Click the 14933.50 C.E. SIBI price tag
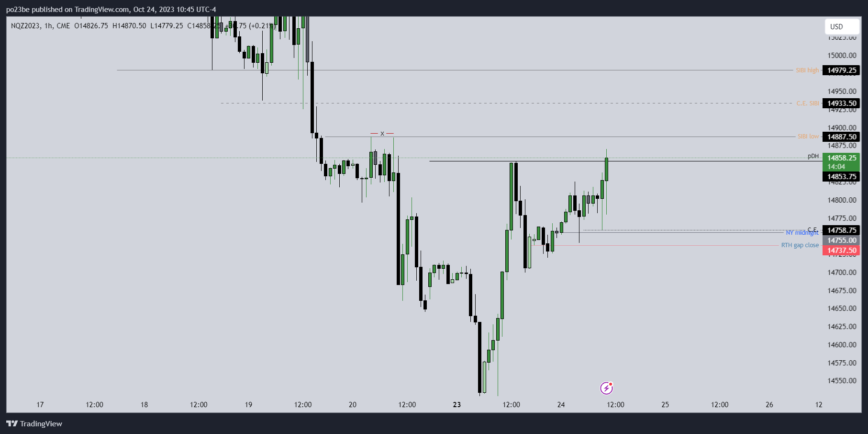The height and width of the screenshot is (434, 868). (x=841, y=103)
